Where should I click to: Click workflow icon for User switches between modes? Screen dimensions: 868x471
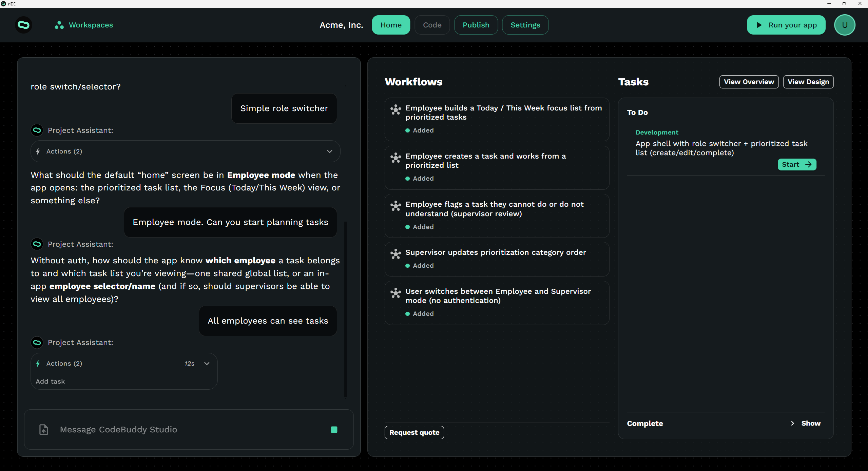(x=396, y=292)
